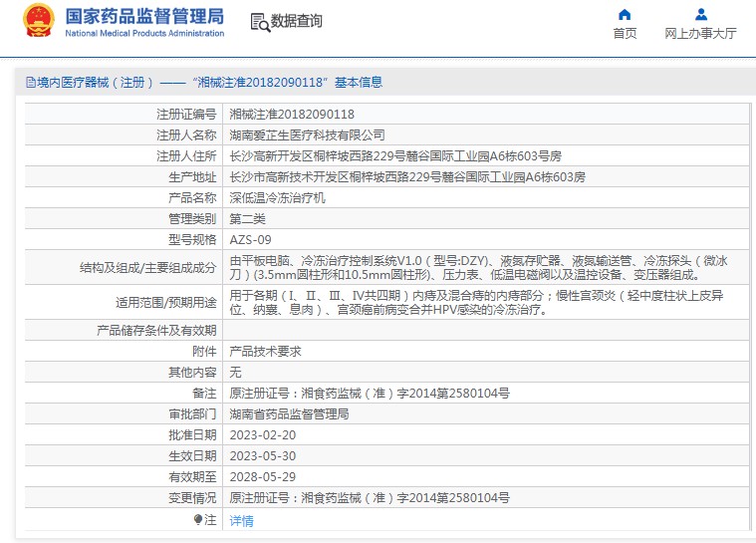Screen dimensions: 756x543
Task: Select the 生产地址 address value
Action: point(407,177)
